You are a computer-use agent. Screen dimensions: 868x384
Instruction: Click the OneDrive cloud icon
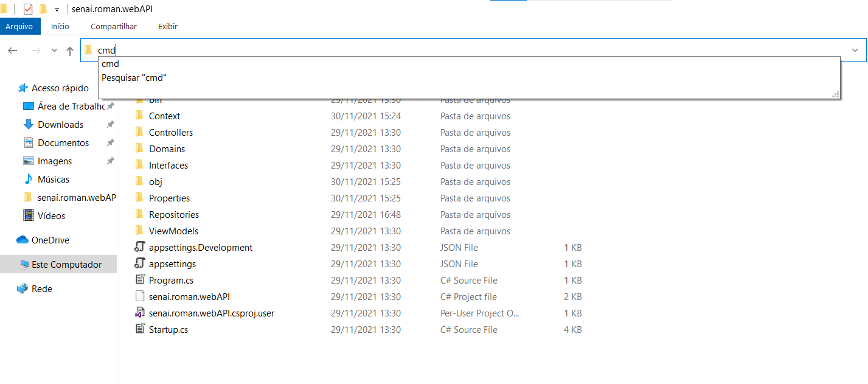pyautogui.click(x=23, y=240)
